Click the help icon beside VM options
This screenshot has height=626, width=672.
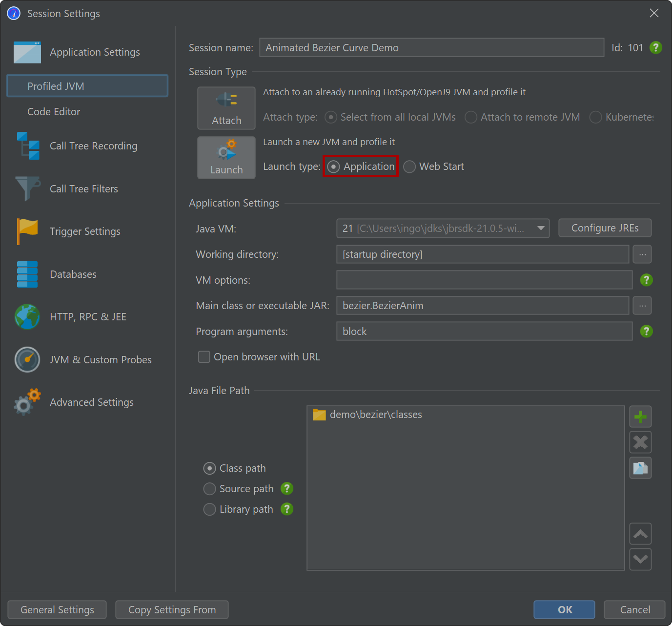646,280
